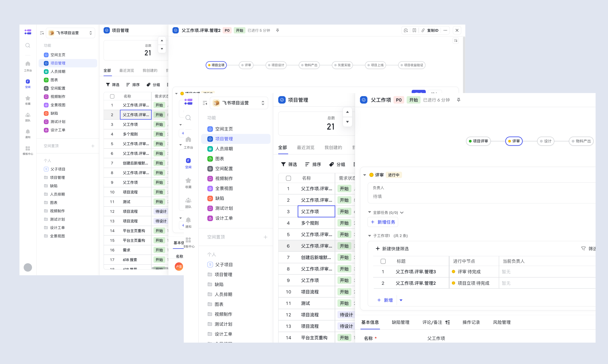Viewport: 608px width, 364px height.
Task: Tick the select-all checkbox in the front window table
Action: pyautogui.click(x=288, y=178)
